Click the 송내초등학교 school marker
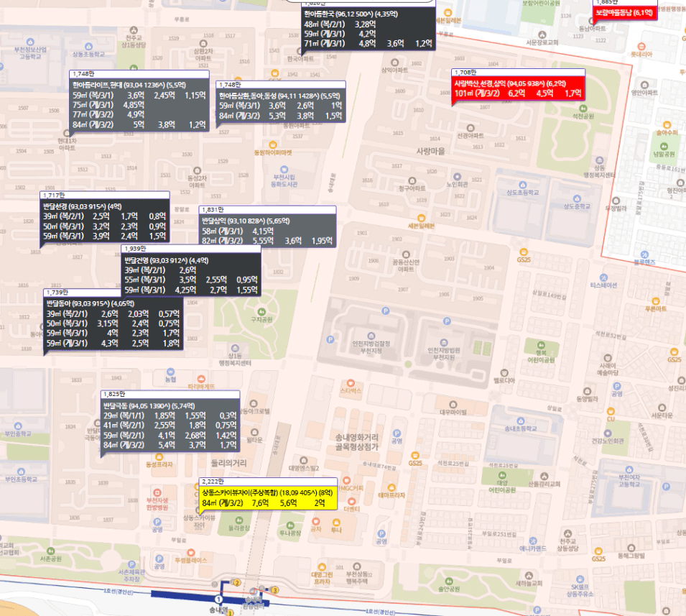 point(520,421)
